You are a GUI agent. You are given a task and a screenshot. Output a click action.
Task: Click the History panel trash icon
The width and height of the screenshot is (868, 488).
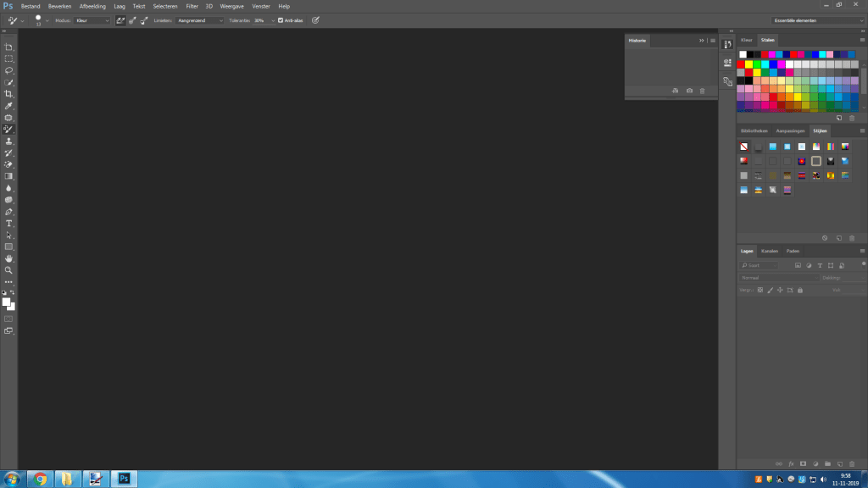point(702,91)
